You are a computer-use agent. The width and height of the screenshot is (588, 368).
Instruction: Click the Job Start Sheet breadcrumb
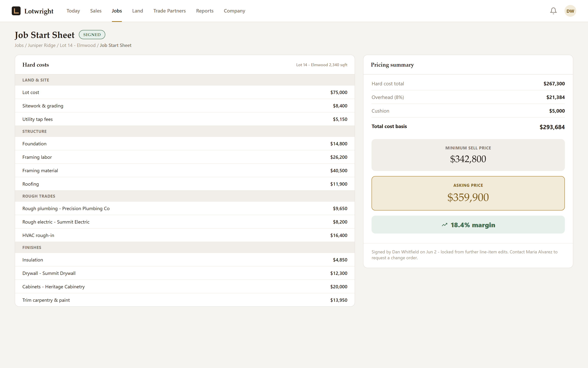(115, 45)
